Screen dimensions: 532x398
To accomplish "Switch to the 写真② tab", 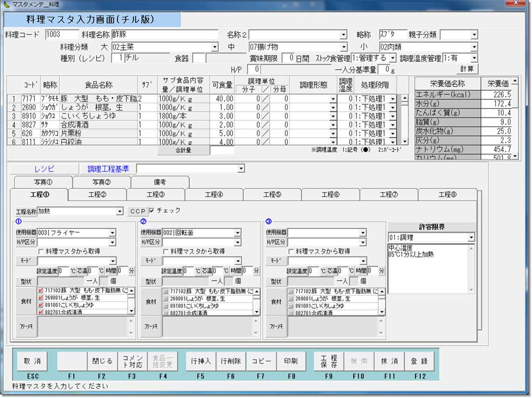I will pyautogui.click(x=102, y=182).
